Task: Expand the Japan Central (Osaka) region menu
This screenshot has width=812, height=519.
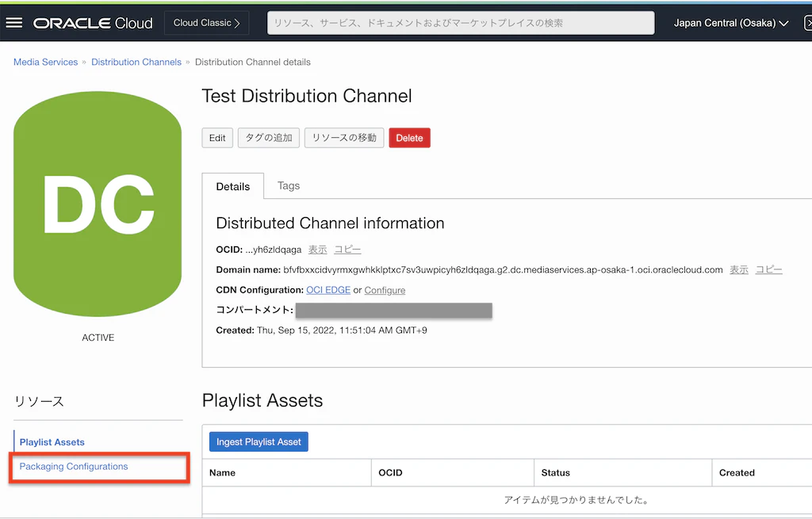Action: tap(731, 23)
